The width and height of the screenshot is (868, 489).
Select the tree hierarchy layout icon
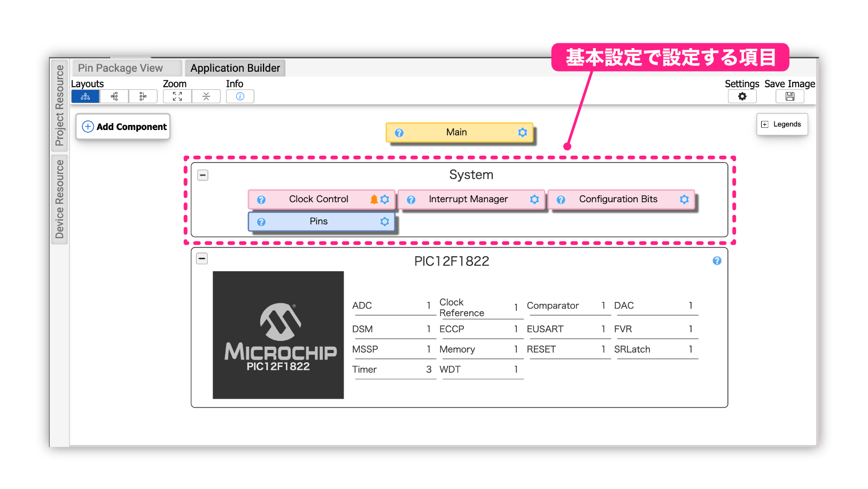[86, 96]
